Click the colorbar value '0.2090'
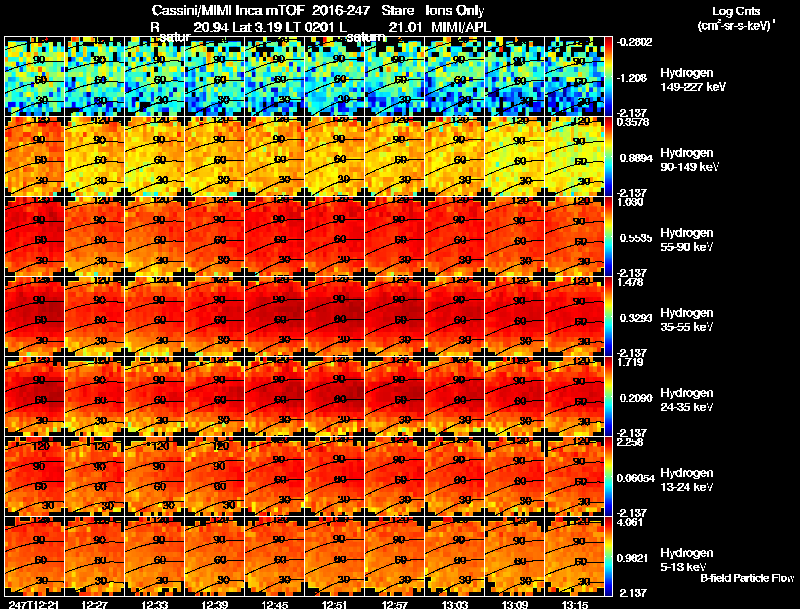 636,398
